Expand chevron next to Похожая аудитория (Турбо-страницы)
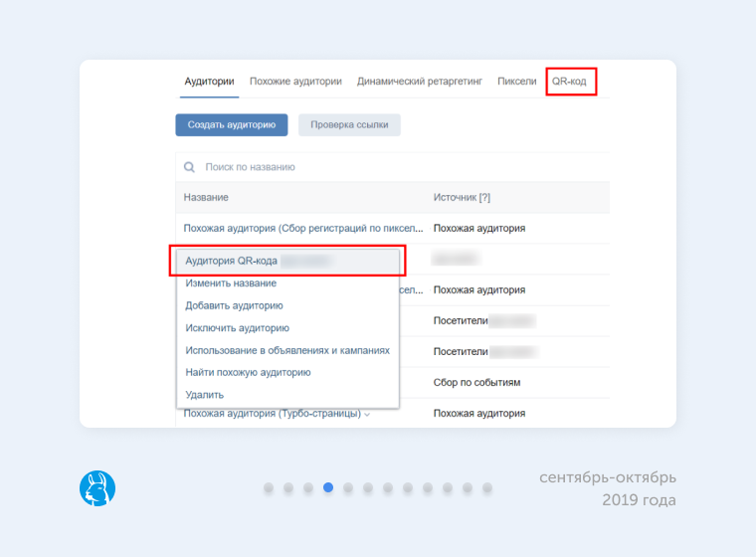The image size is (756, 557). click(x=367, y=414)
